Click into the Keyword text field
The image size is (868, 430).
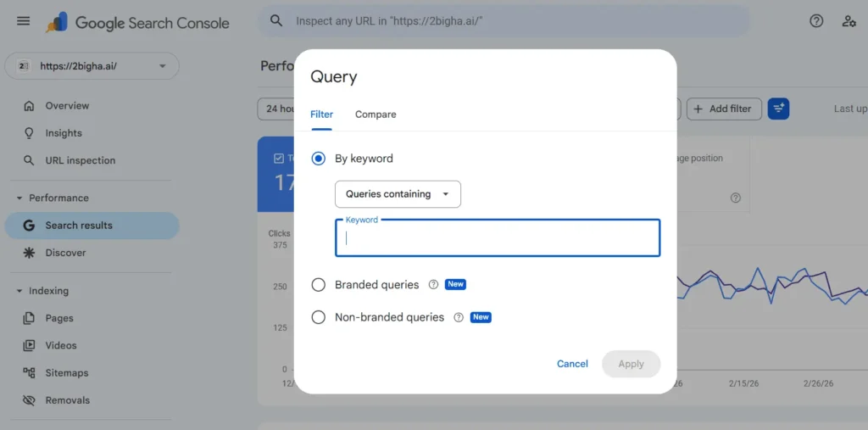coord(498,238)
